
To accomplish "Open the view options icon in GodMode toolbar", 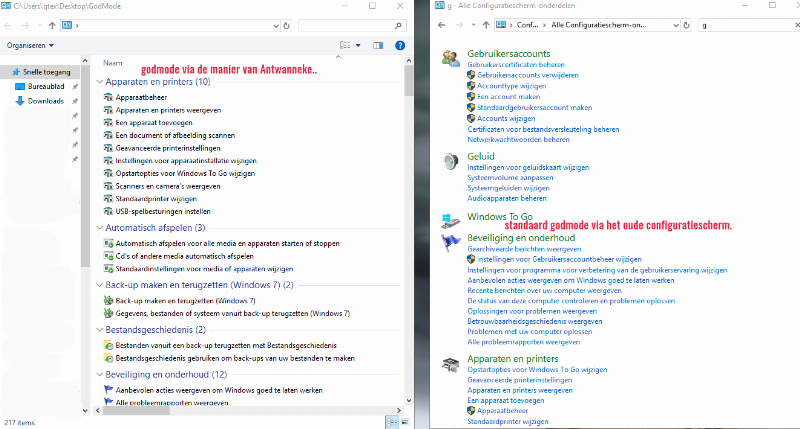I will [x=345, y=45].
